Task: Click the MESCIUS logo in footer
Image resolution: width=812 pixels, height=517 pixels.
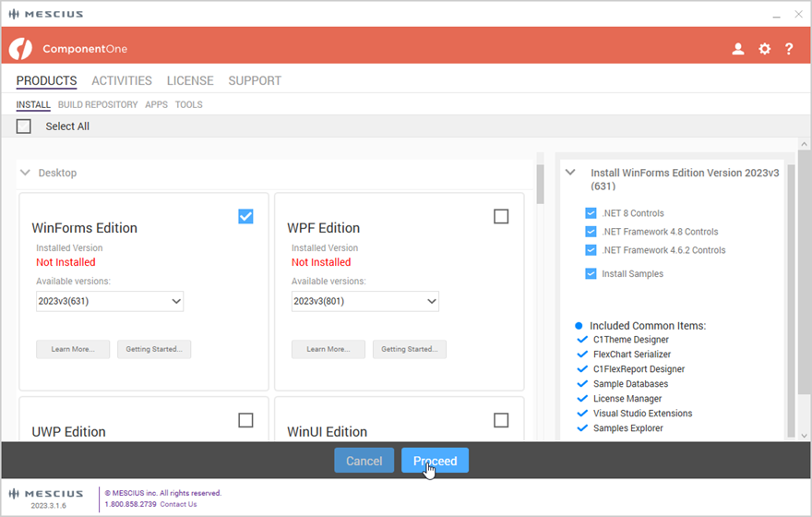Action: [x=48, y=493]
